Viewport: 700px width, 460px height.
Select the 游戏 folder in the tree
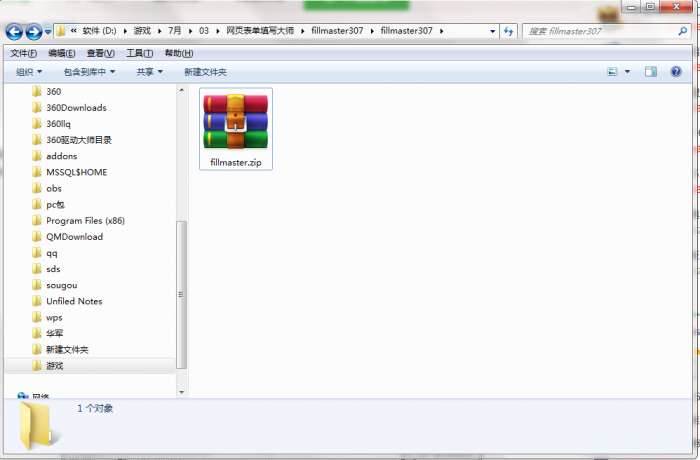pyautogui.click(x=54, y=366)
